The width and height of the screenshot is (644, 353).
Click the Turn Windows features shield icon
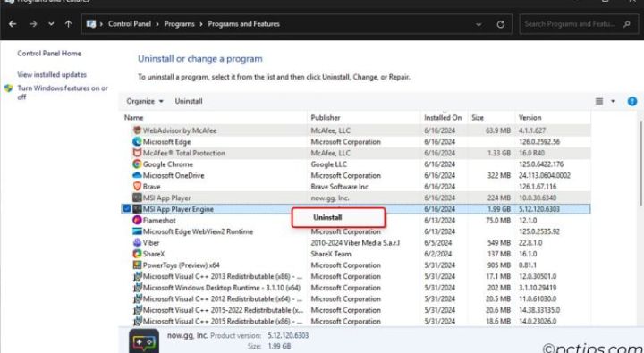tap(9, 88)
